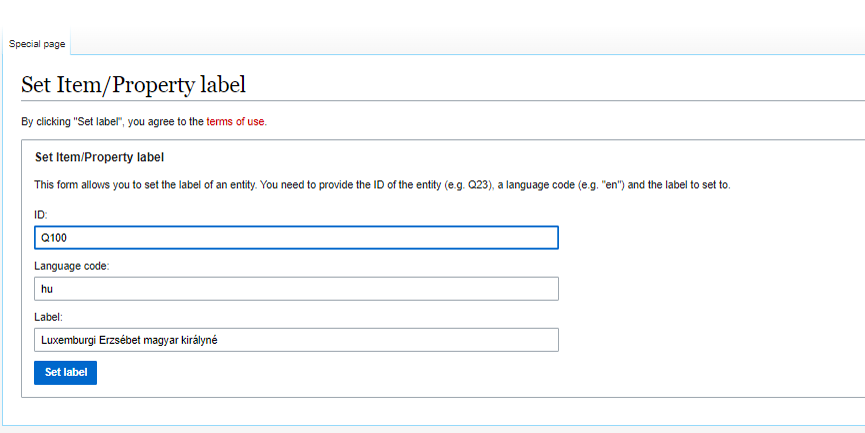Click the "ID:" field caption
The width and height of the screenshot is (865, 433).
click(41, 215)
